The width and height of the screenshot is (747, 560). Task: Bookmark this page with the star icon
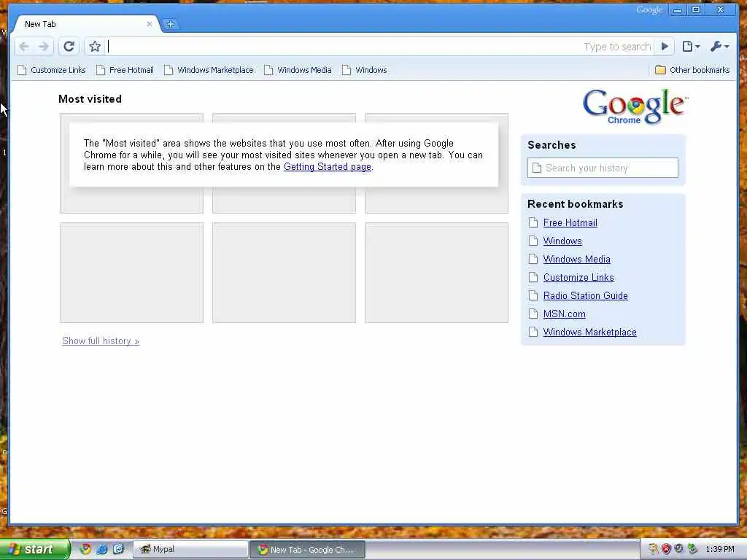click(95, 46)
